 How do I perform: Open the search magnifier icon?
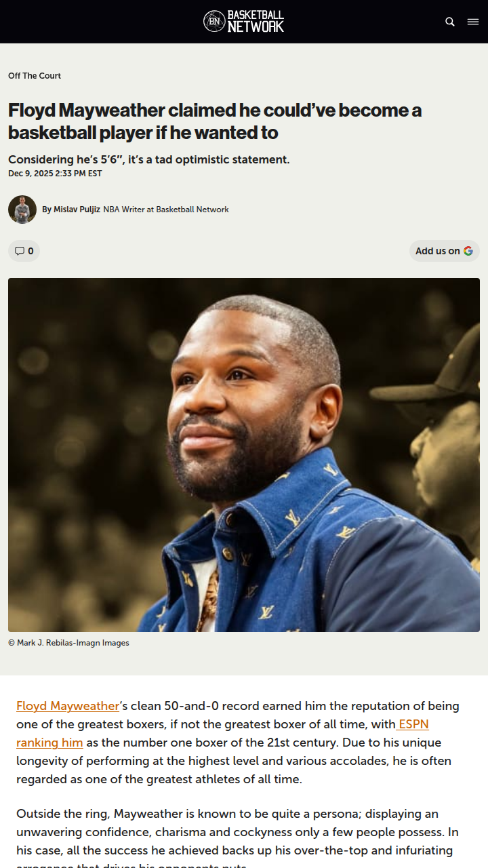[x=450, y=22]
